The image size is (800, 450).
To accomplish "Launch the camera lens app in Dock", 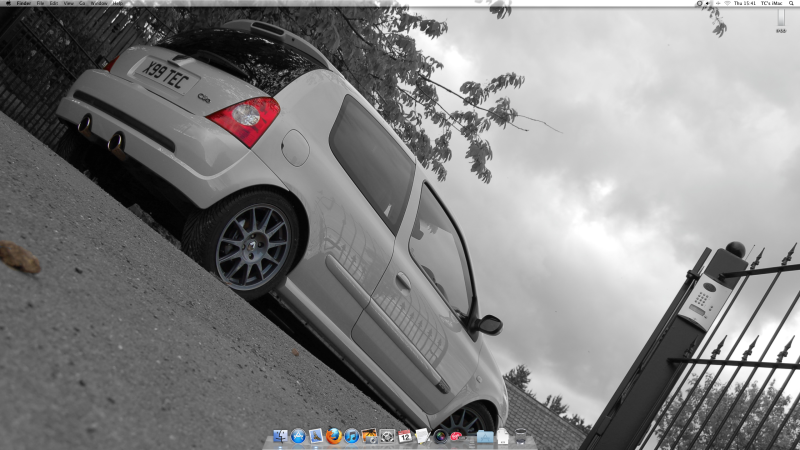I will pyautogui.click(x=440, y=436).
